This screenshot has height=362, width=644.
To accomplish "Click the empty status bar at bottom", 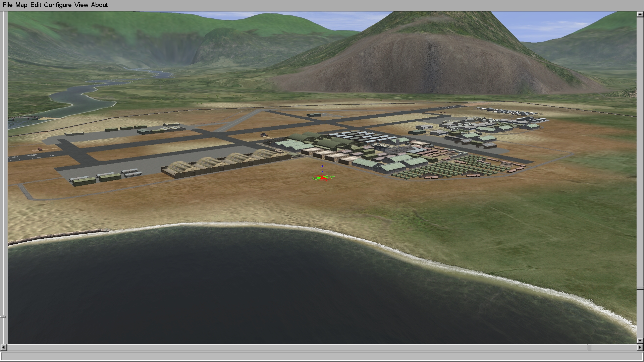I will (x=322, y=356).
